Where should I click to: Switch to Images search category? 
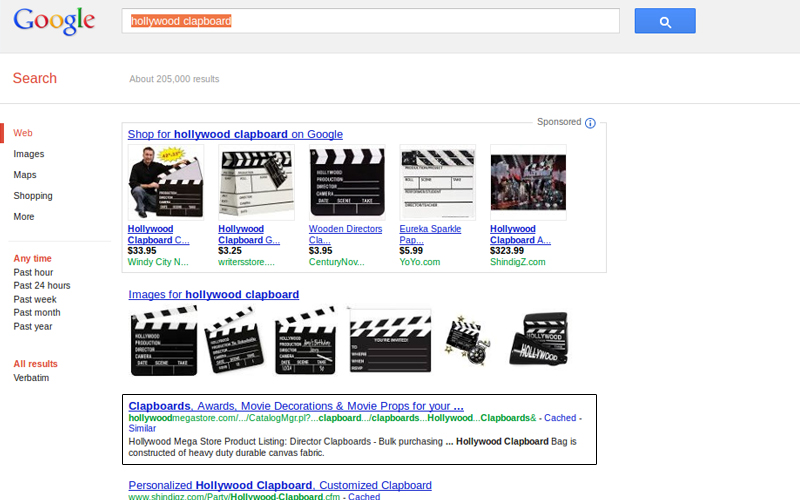pos(29,154)
